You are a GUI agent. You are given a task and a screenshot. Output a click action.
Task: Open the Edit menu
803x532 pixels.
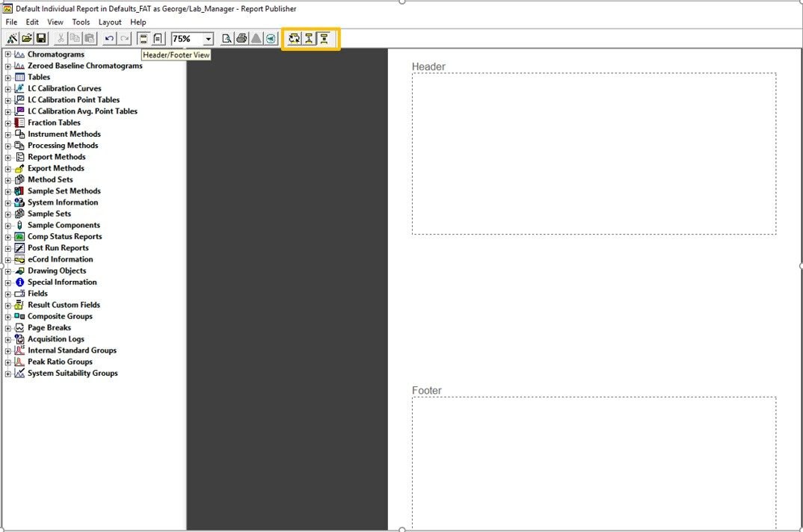pos(32,22)
